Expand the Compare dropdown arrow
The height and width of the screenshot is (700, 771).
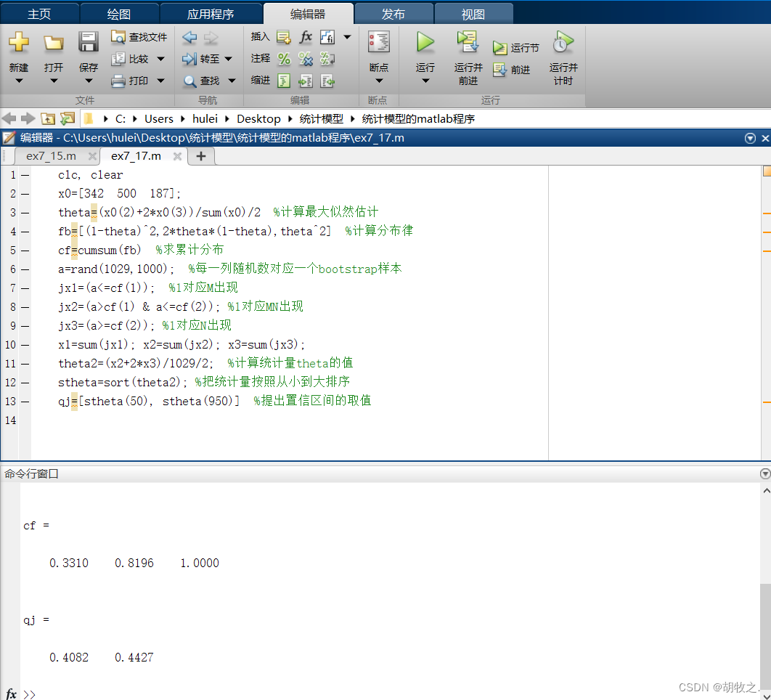(160, 59)
